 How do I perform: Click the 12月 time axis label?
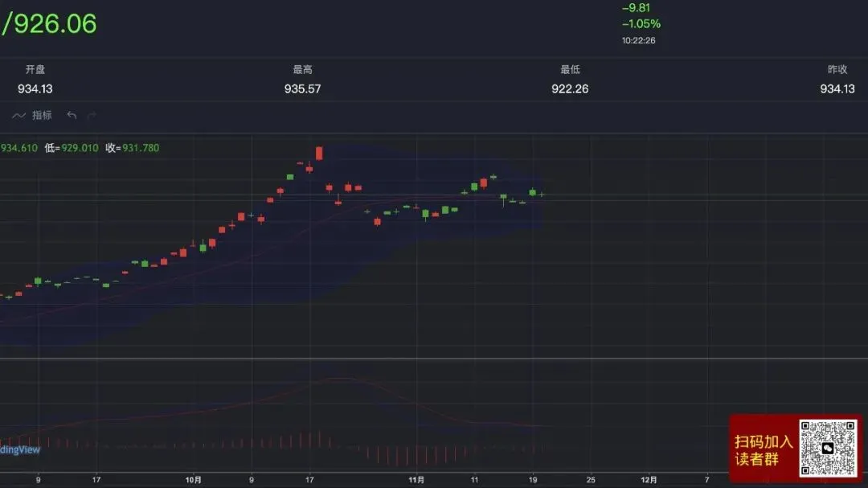pyautogui.click(x=649, y=480)
